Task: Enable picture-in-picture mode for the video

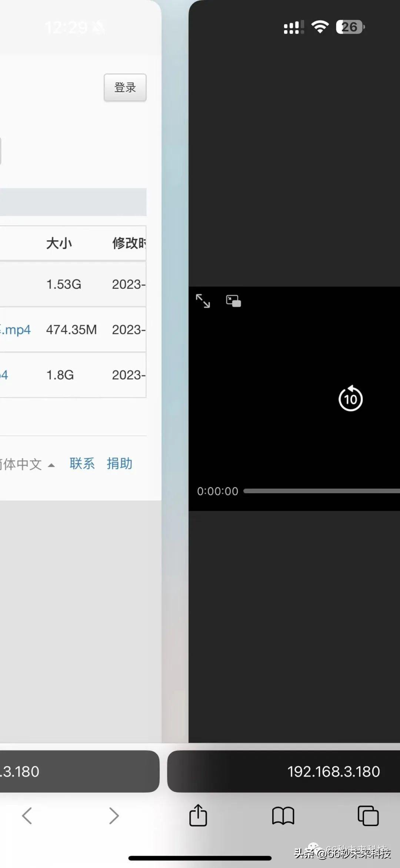Action: point(233,301)
